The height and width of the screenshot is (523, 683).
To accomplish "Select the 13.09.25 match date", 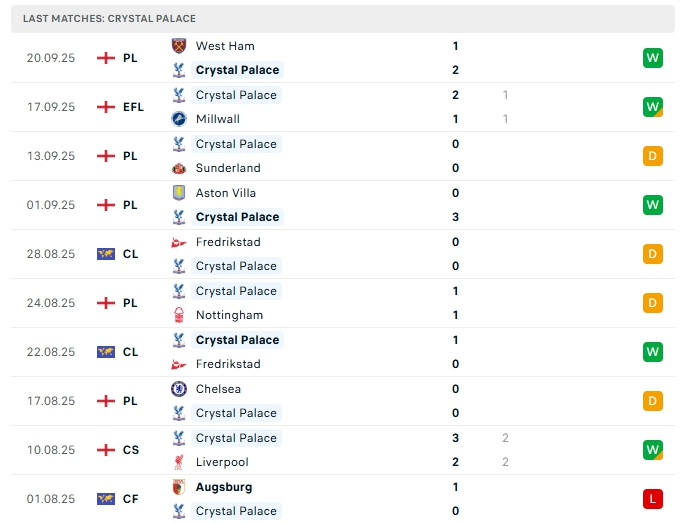I will pos(51,156).
